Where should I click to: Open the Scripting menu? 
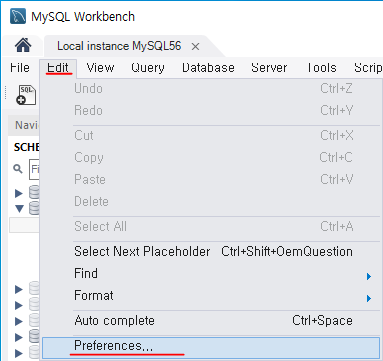(x=368, y=68)
